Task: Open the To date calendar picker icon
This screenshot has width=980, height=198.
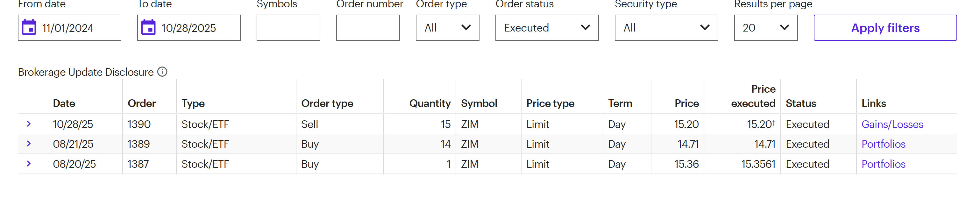Action: pyautogui.click(x=148, y=28)
